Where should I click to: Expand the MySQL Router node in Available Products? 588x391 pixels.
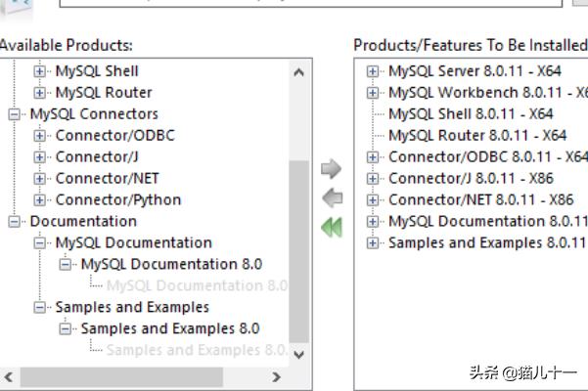(40, 93)
